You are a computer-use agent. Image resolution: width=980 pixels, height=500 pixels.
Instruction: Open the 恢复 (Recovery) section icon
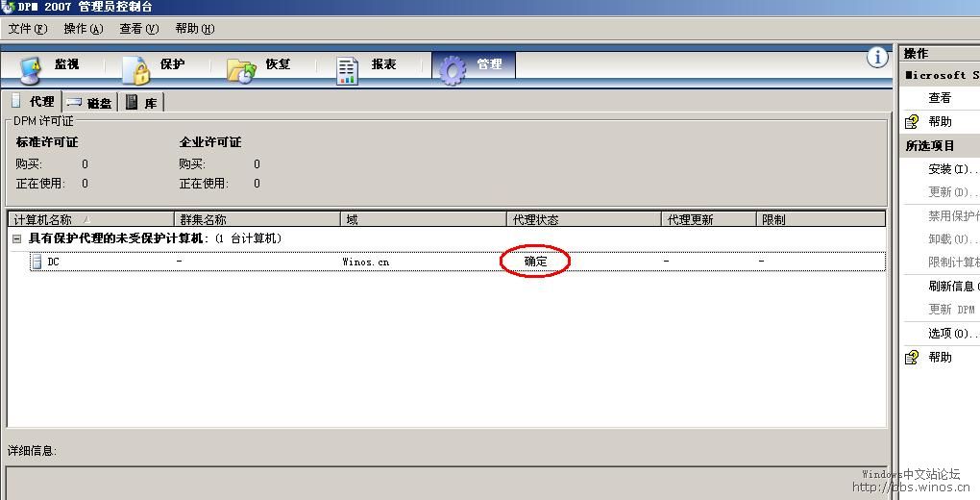(241, 69)
